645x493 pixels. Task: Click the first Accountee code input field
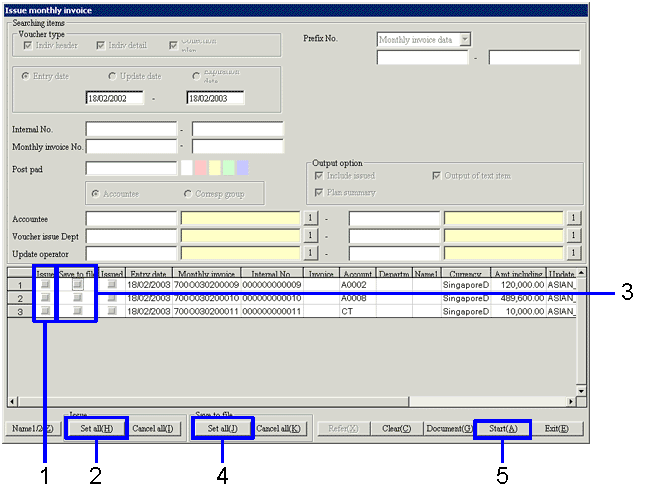tap(131, 219)
